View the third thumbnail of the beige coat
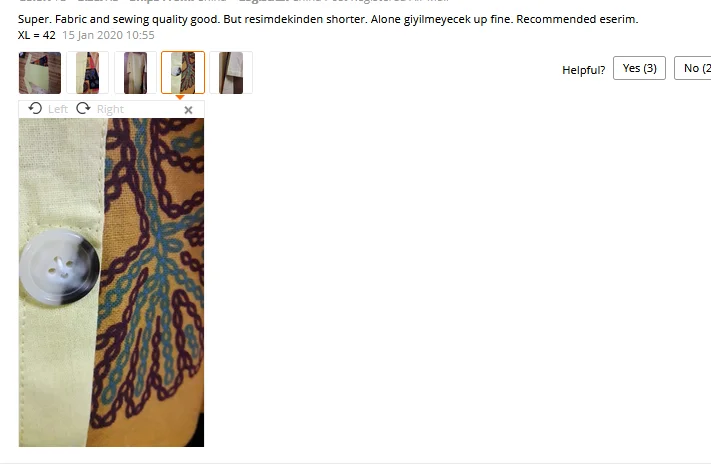The width and height of the screenshot is (711, 467). 136,73
